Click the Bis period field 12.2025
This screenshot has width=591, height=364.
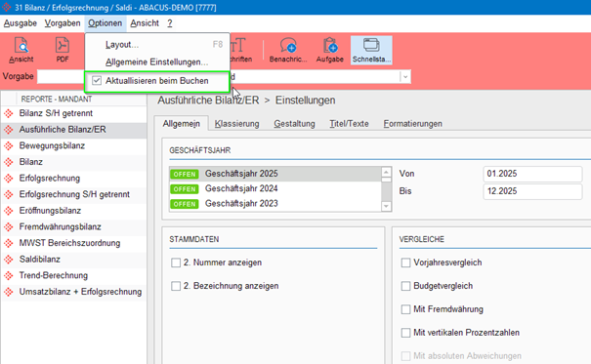(532, 191)
